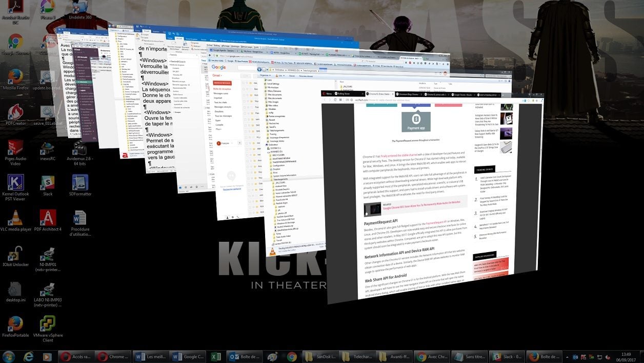Click the Google logo in Gmail window
This screenshot has height=363, width=644.
tap(218, 67)
